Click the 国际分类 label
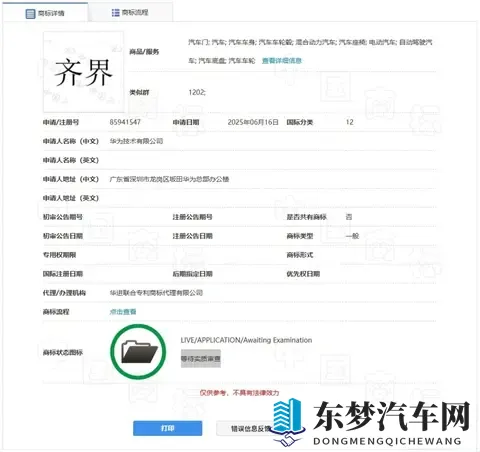 pyautogui.click(x=300, y=122)
